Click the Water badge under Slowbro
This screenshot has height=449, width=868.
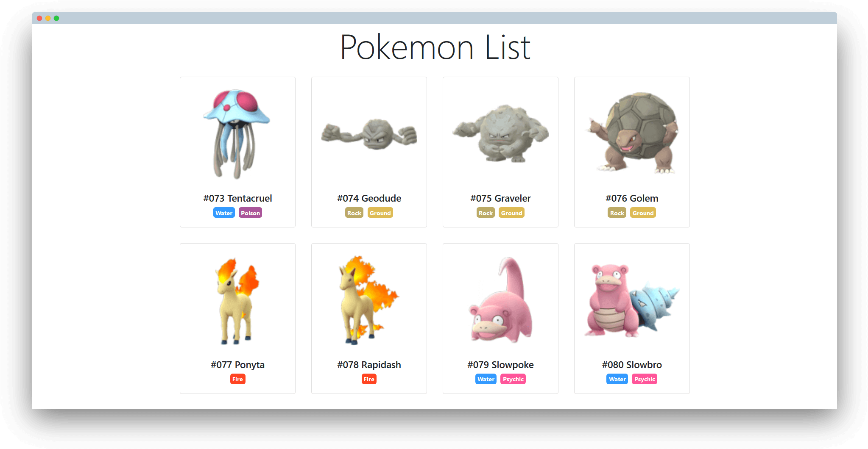(617, 379)
